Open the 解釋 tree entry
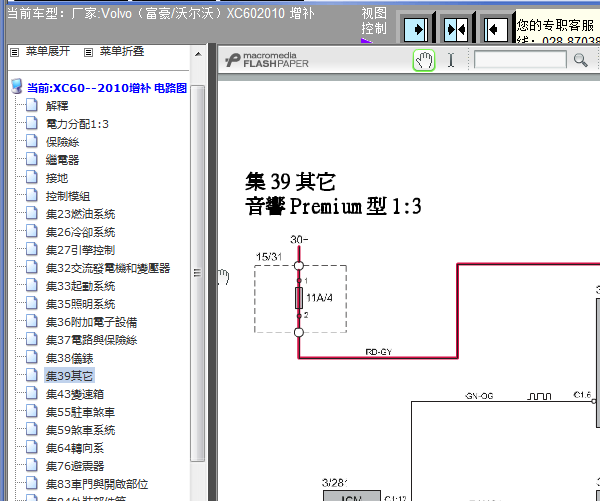This screenshot has height=501, width=600. point(57,106)
